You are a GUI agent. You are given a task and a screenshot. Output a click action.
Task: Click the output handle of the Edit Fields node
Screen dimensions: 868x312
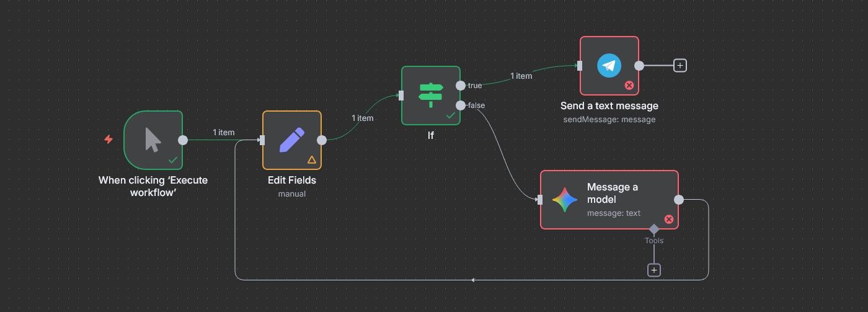tap(322, 140)
